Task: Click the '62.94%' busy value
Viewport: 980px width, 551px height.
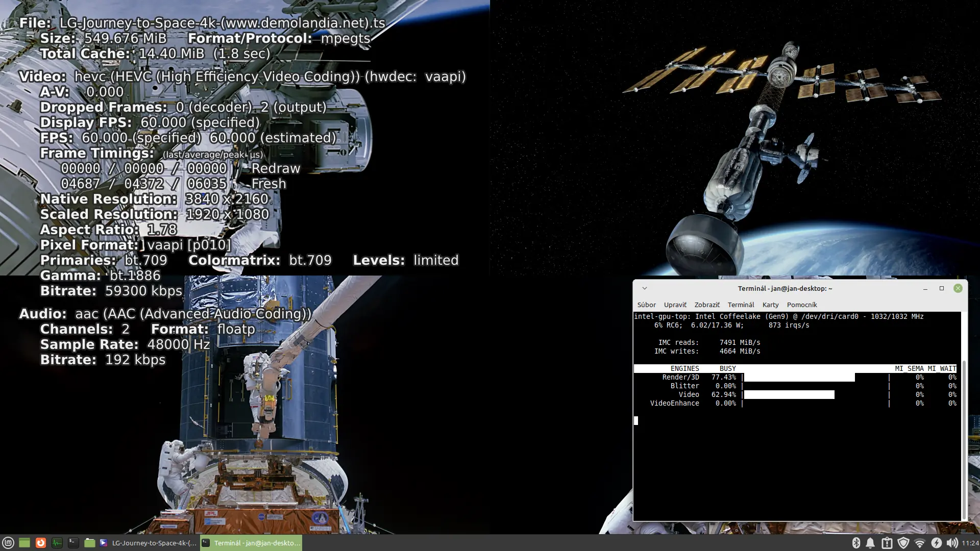Action: coord(724,394)
